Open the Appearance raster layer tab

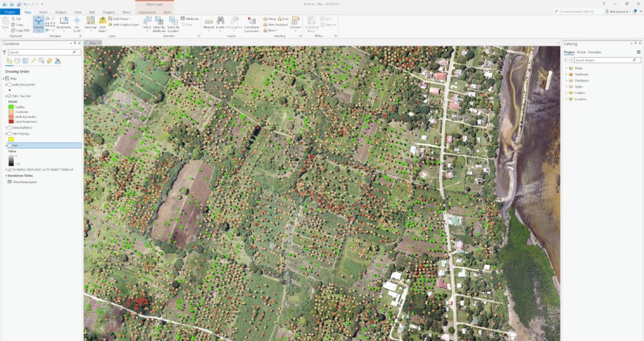(x=148, y=12)
